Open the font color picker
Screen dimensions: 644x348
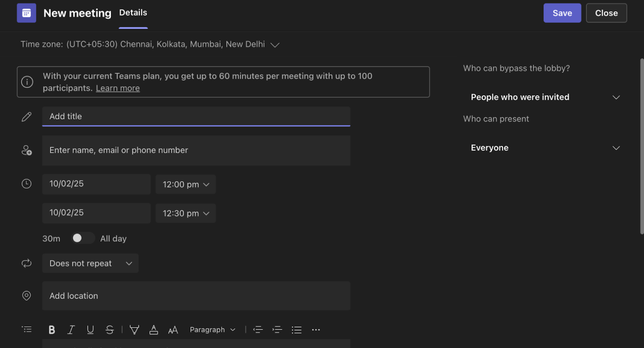pyautogui.click(x=154, y=330)
